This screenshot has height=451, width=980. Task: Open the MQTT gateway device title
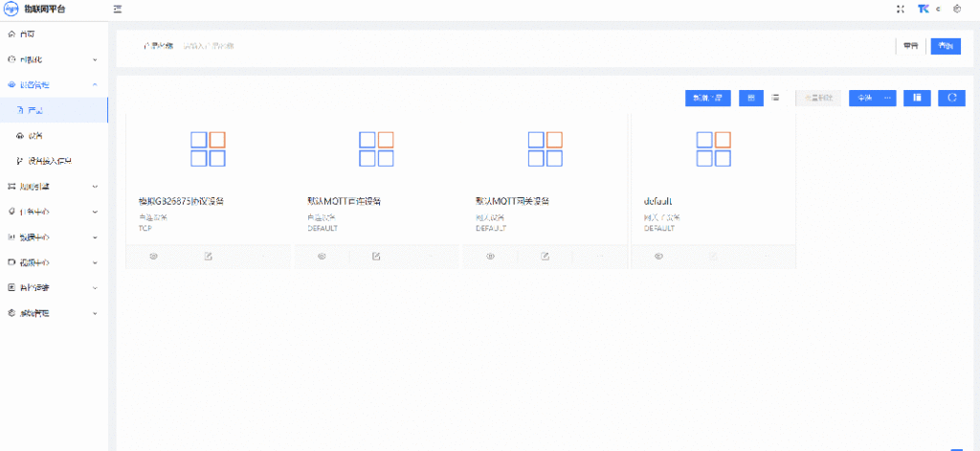(x=513, y=201)
